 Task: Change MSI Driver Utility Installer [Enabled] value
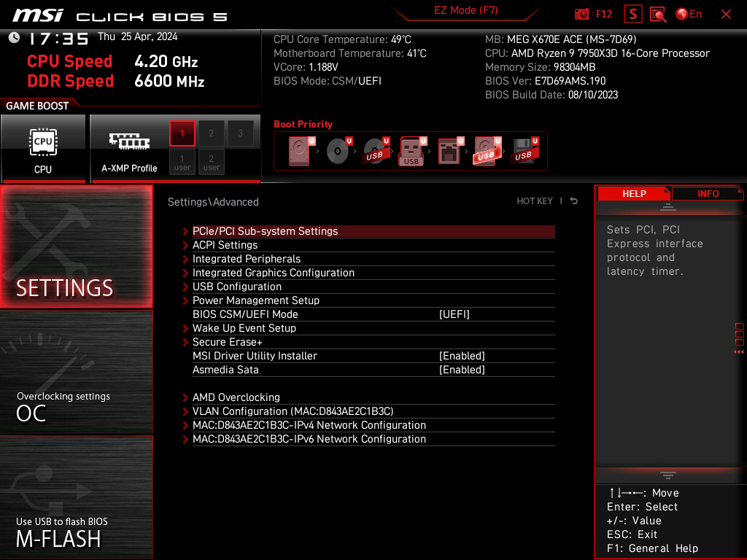(x=462, y=356)
